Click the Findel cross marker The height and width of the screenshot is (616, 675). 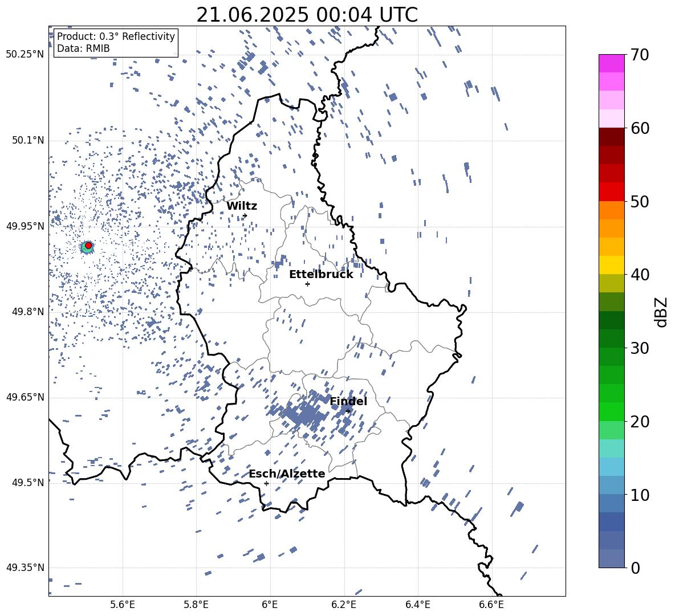[x=348, y=411]
